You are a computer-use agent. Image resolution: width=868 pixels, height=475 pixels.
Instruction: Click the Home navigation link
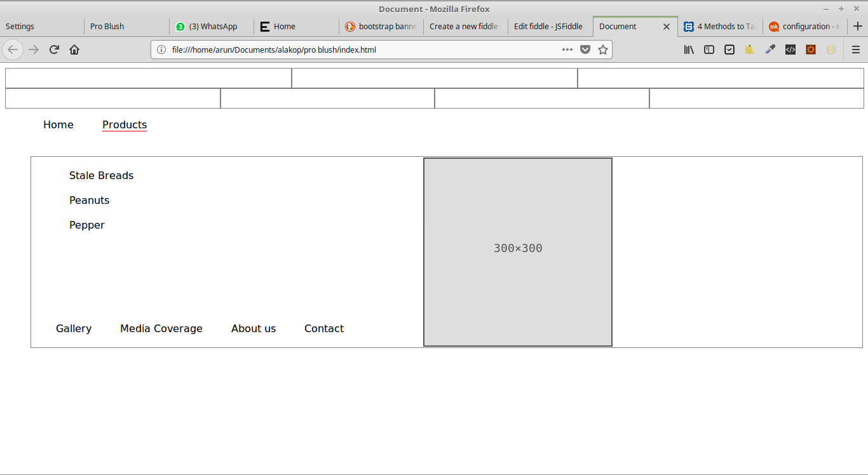(58, 124)
